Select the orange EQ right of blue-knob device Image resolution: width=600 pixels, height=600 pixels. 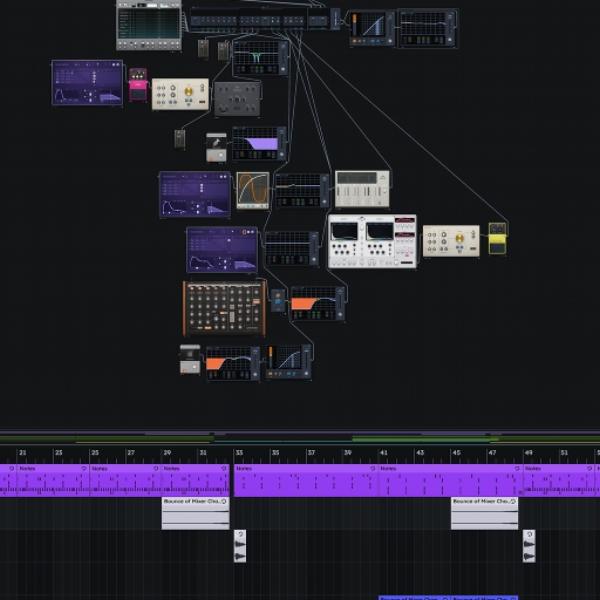318,303
